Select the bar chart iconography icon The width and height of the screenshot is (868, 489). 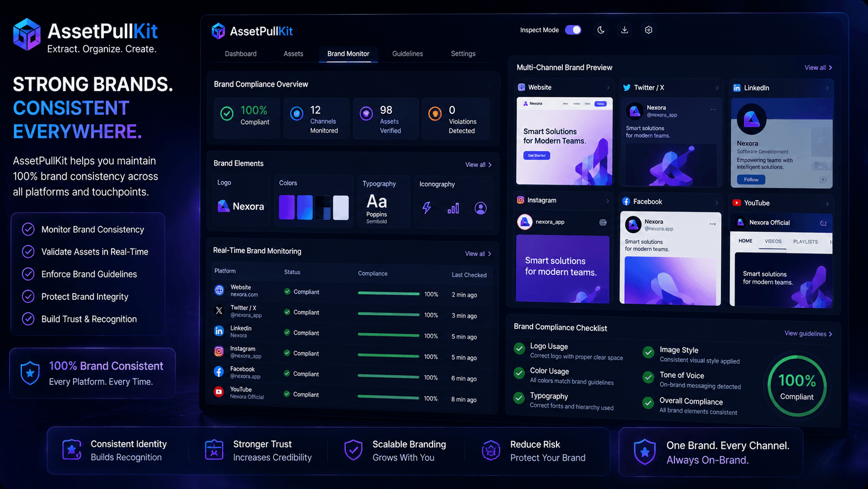(x=453, y=208)
